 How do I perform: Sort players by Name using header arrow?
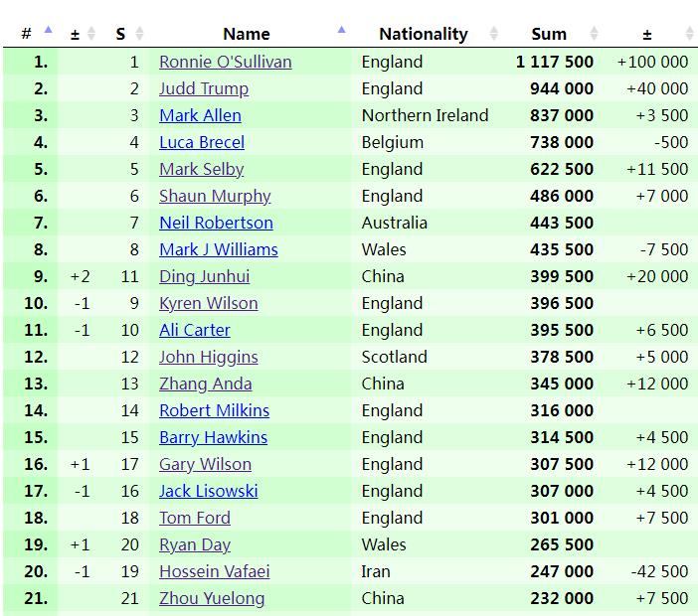click(x=342, y=33)
